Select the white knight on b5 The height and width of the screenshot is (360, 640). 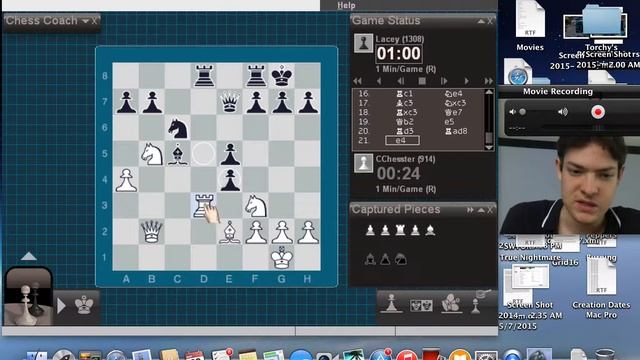151,154
